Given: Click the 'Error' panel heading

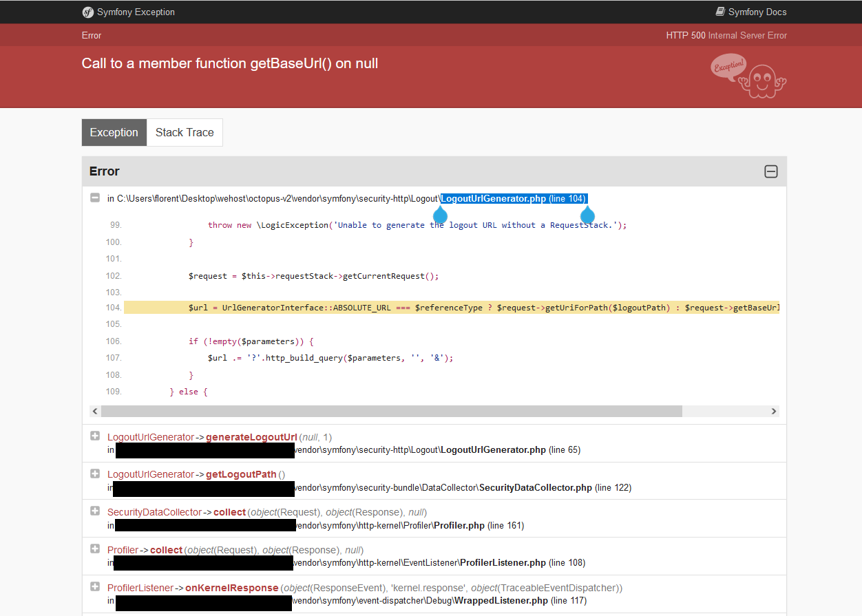Looking at the screenshot, I should (105, 171).
